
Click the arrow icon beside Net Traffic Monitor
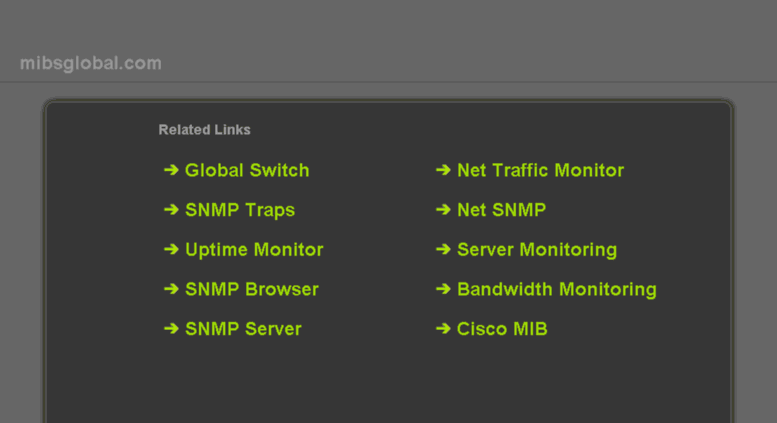click(x=444, y=170)
